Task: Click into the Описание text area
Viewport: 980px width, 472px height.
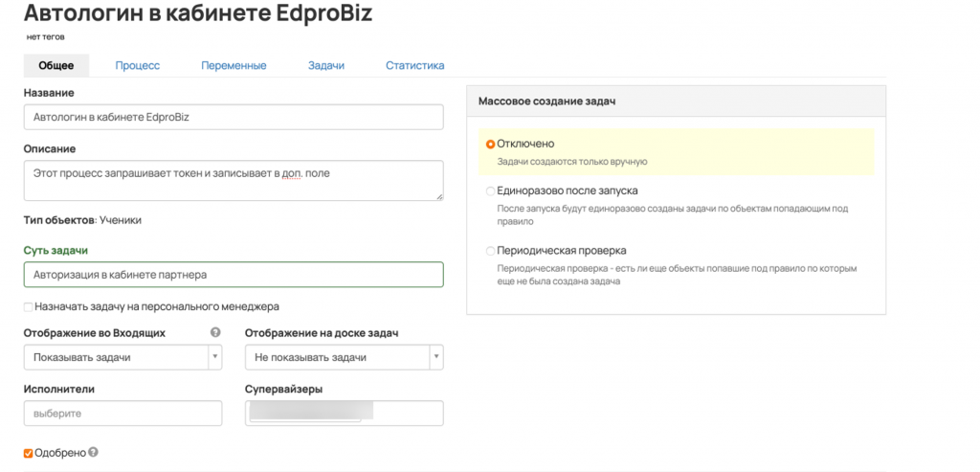Action: coord(234,181)
